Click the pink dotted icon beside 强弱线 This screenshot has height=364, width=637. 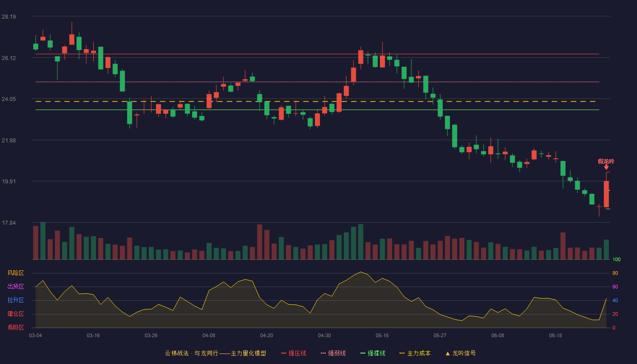pos(323,353)
